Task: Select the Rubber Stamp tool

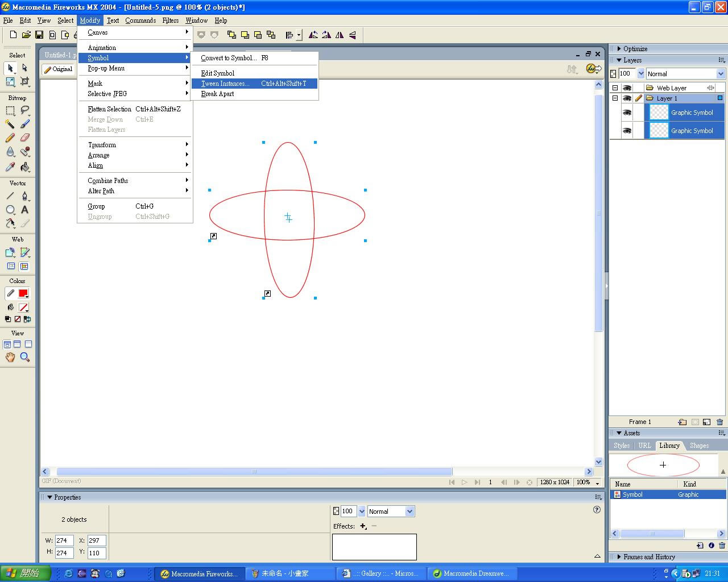Action: pos(24,152)
